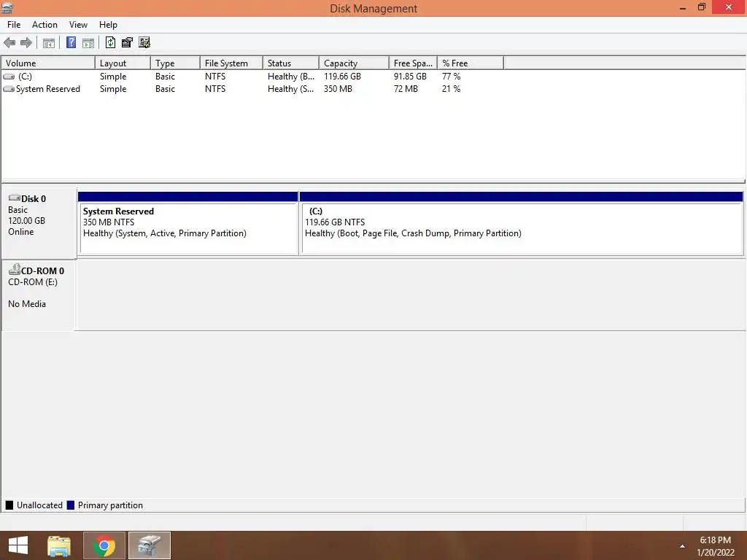This screenshot has height=560, width=747.
Task: Open File Explorer from the taskbar
Action: pos(59,545)
